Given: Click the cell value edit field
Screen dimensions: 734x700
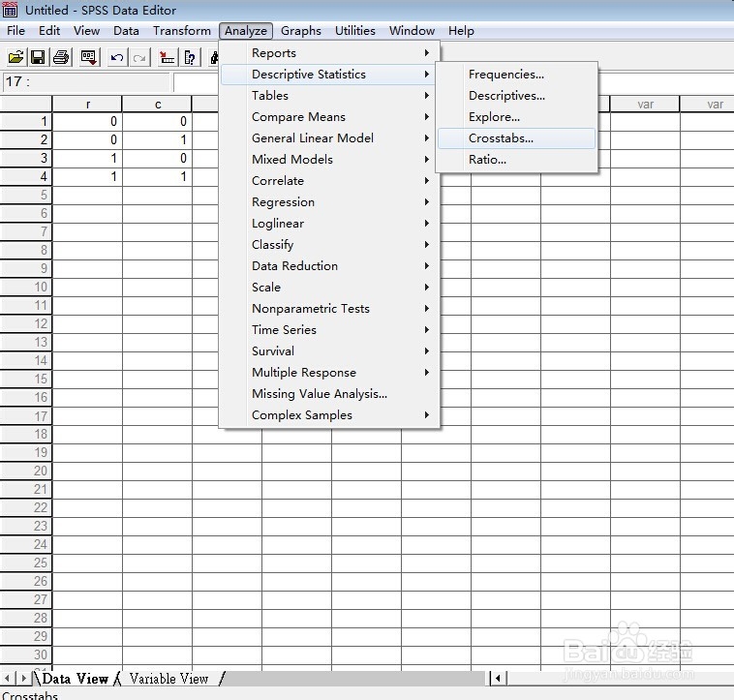Looking at the screenshot, I should [196, 82].
